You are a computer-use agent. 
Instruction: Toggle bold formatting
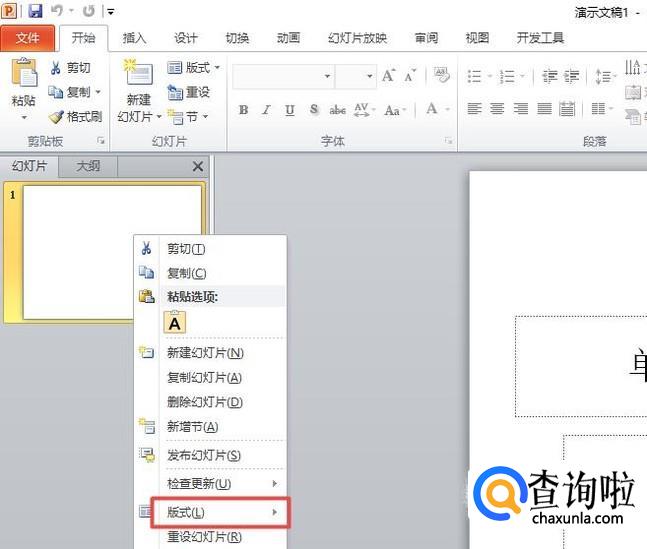[x=243, y=109]
